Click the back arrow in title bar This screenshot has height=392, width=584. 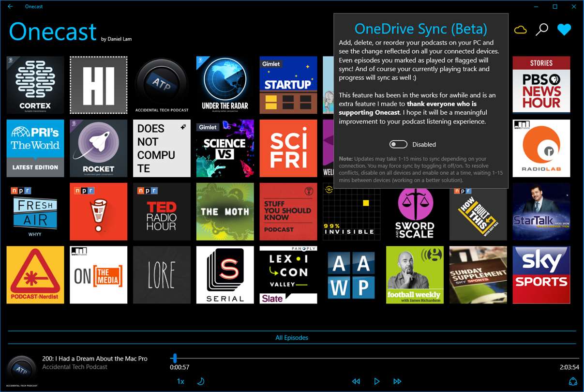[11, 6]
